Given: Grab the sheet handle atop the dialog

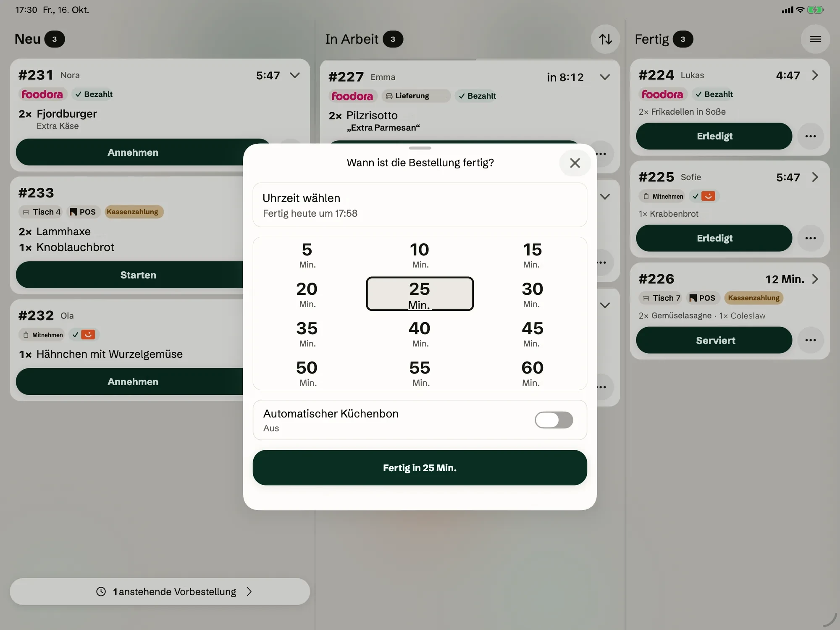Looking at the screenshot, I should click(x=420, y=148).
